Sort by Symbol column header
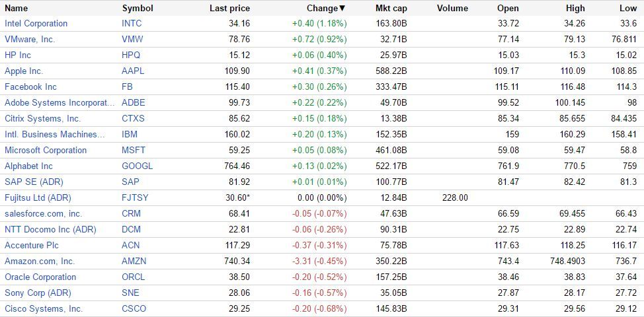 [138, 9]
